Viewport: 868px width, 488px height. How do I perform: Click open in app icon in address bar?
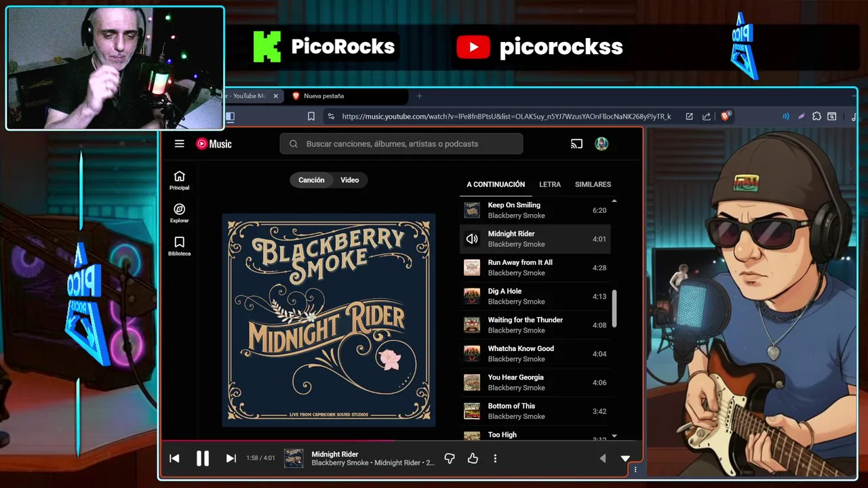point(689,117)
